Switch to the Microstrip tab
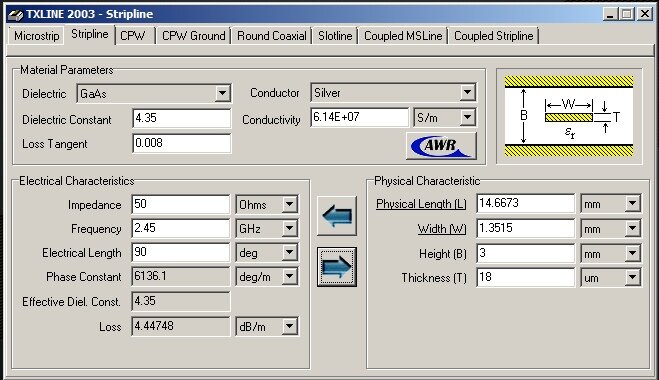 click(x=37, y=36)
